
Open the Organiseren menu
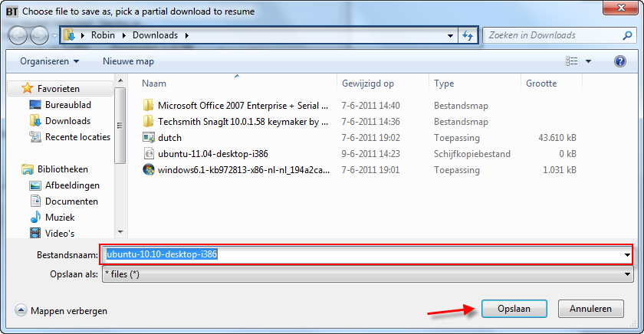coord(49,61)
